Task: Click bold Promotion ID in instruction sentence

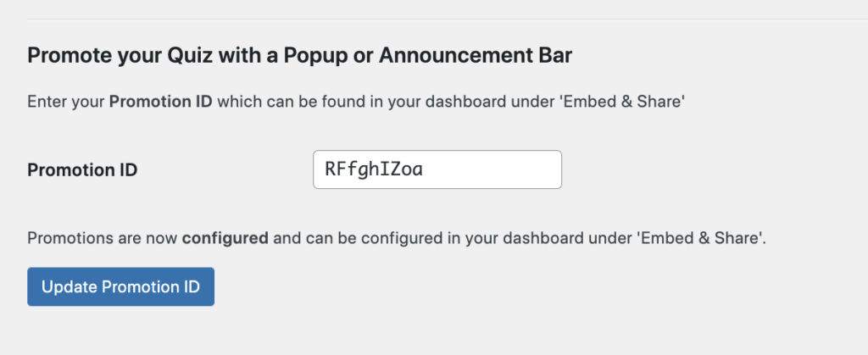Action: 161,103
